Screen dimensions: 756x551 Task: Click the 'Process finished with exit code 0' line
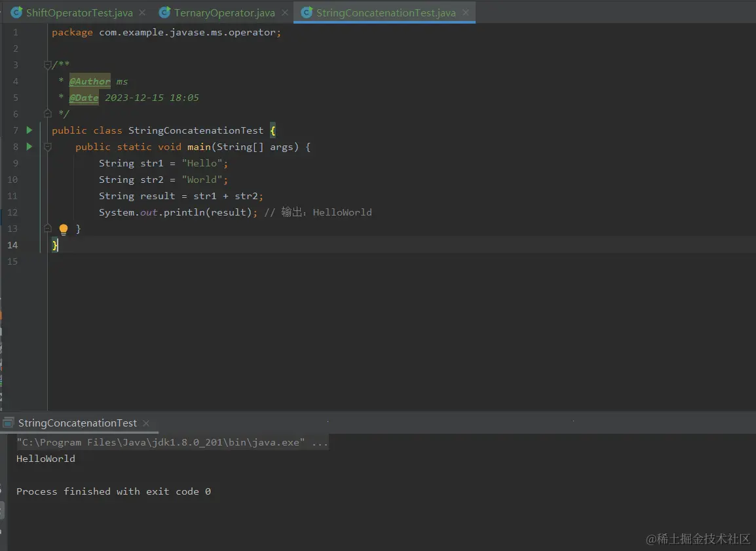coord(114,491)
